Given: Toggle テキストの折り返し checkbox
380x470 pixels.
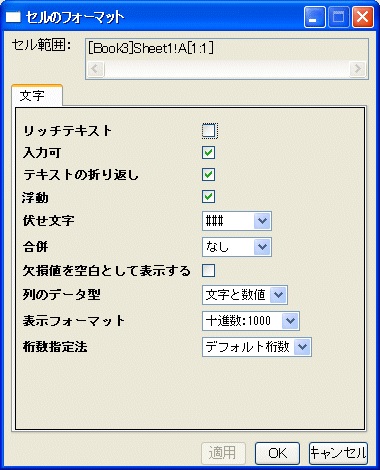Looking at the screenshot, I should pyautogui.click(x=209, y=175).
